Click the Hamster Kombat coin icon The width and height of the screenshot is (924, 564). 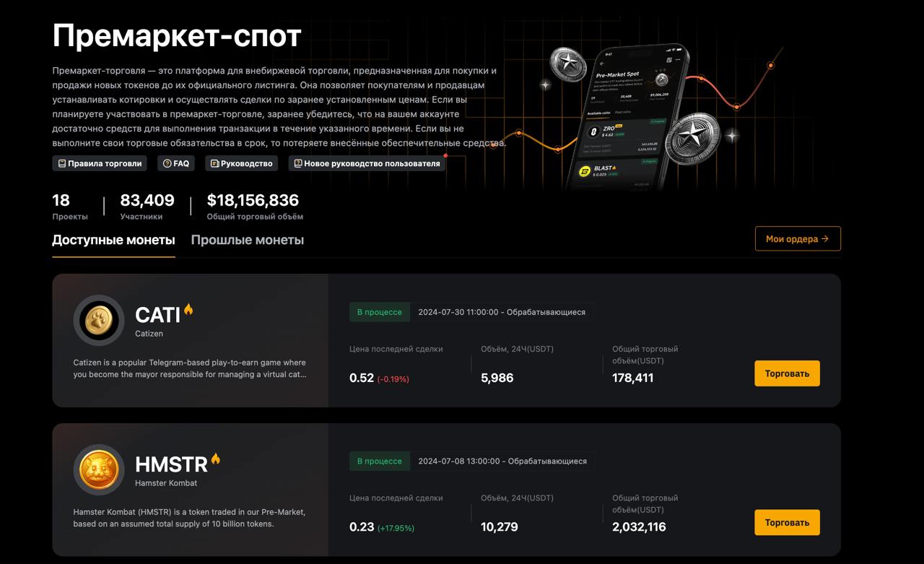click(x=99, y=469)
